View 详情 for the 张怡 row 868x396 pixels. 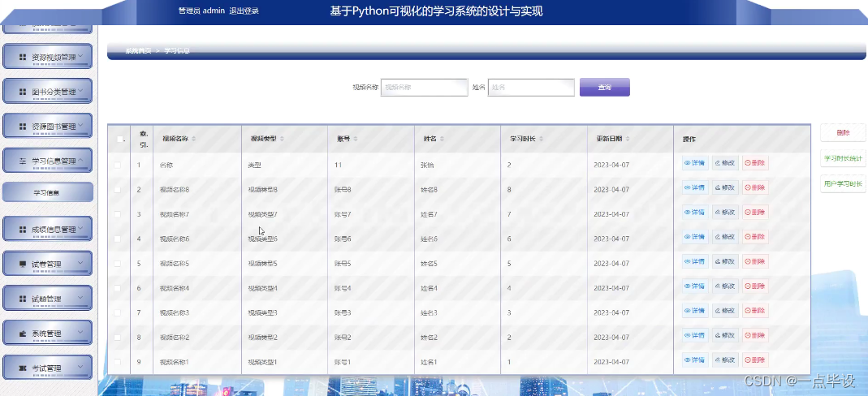click(x=695, y=163)
